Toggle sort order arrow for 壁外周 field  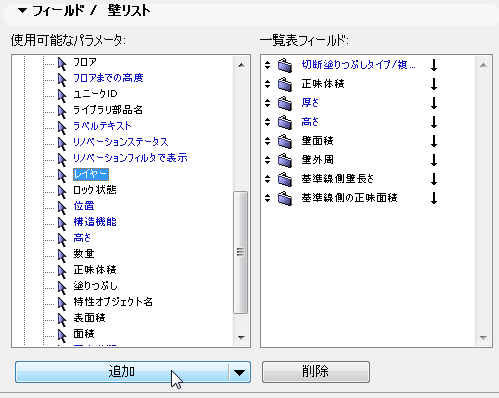click(x=434, y=160)
